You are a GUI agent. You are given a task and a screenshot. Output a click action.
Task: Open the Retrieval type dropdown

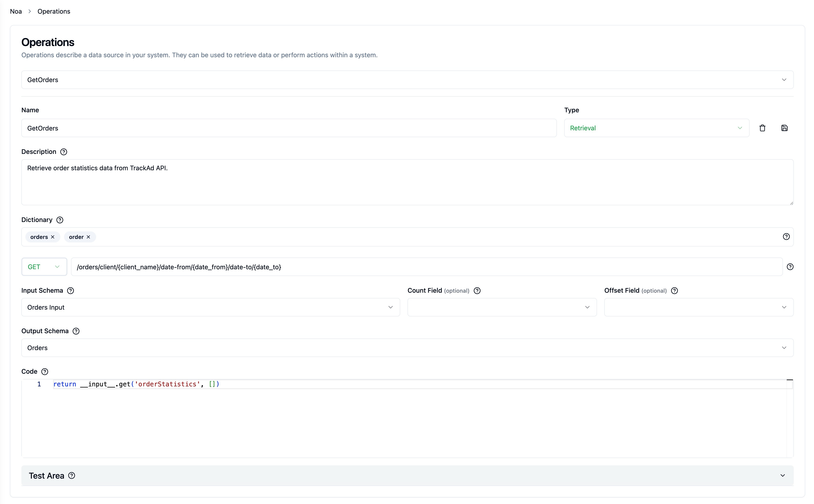656,128
